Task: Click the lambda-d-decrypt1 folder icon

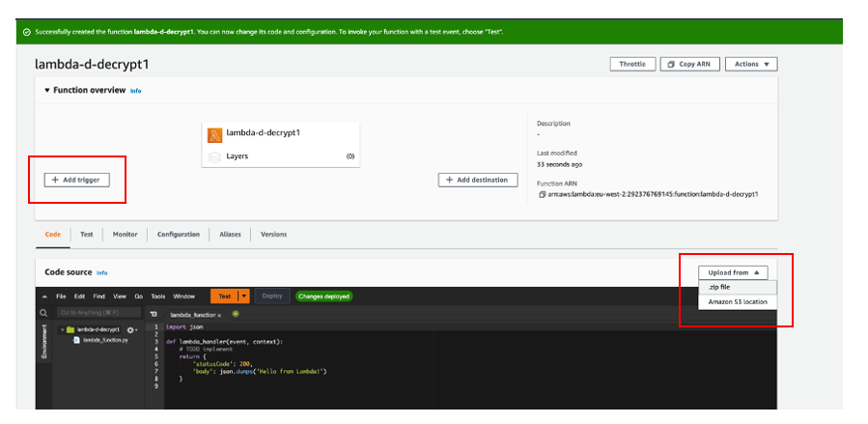Action: 70,329
